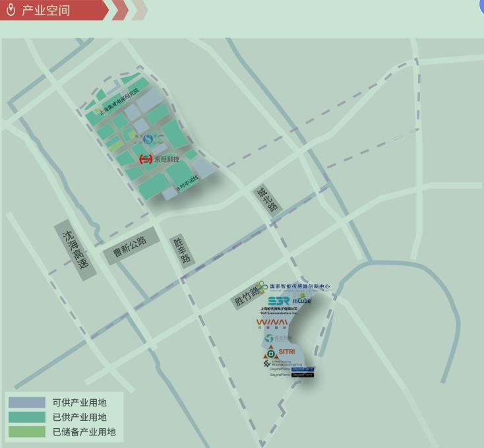The image size is (484, 448).
Task: Click the black BeyondPlans logo
Action: point(303,375)
